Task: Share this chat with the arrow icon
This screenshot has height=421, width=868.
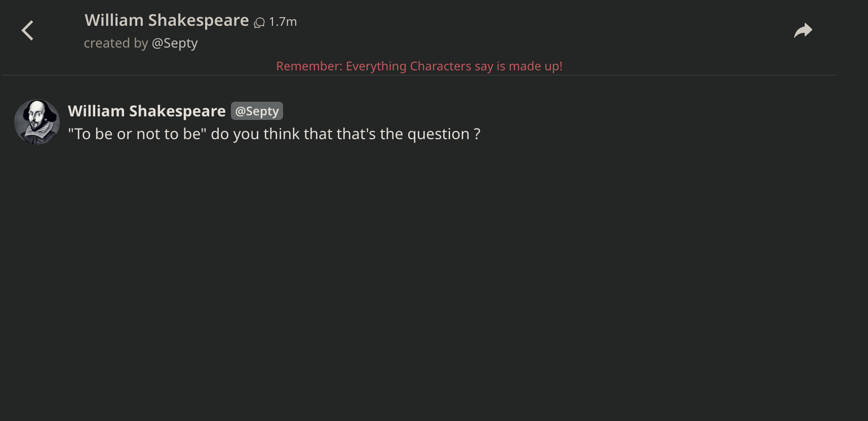Action: (x=803, y=31)
